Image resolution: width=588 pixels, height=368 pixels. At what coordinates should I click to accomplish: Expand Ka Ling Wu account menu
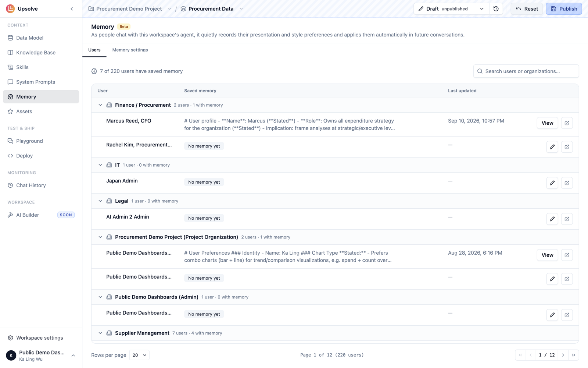tap(73, 355)
